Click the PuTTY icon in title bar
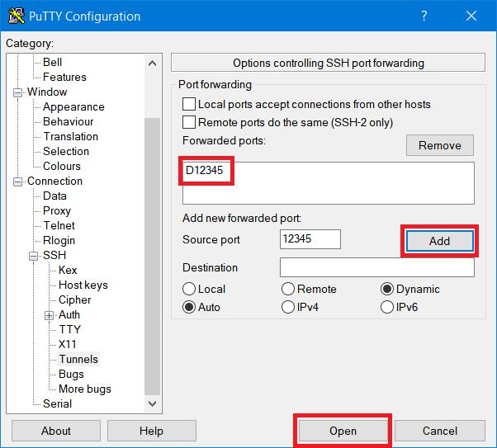Image resolution: width=497 pixels, height=448 pixels. (17, 16)
